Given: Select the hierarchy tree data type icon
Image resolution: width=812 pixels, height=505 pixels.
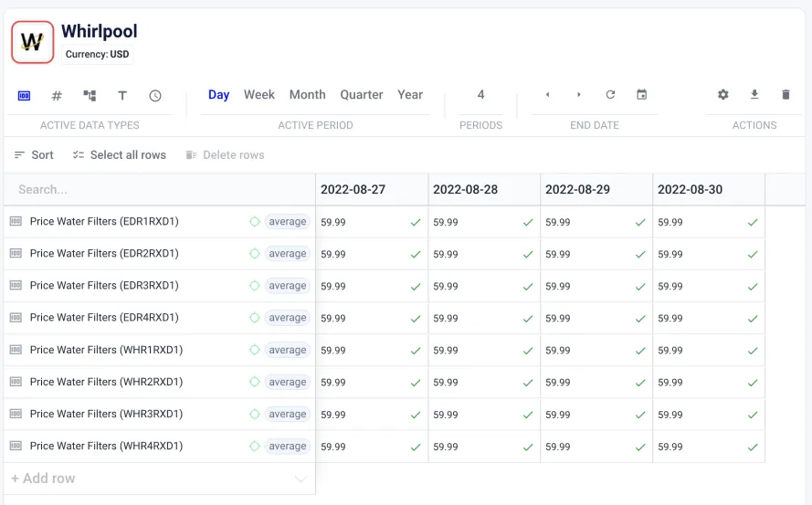Looking at the screenshot, I should click(x=90, y=96).
